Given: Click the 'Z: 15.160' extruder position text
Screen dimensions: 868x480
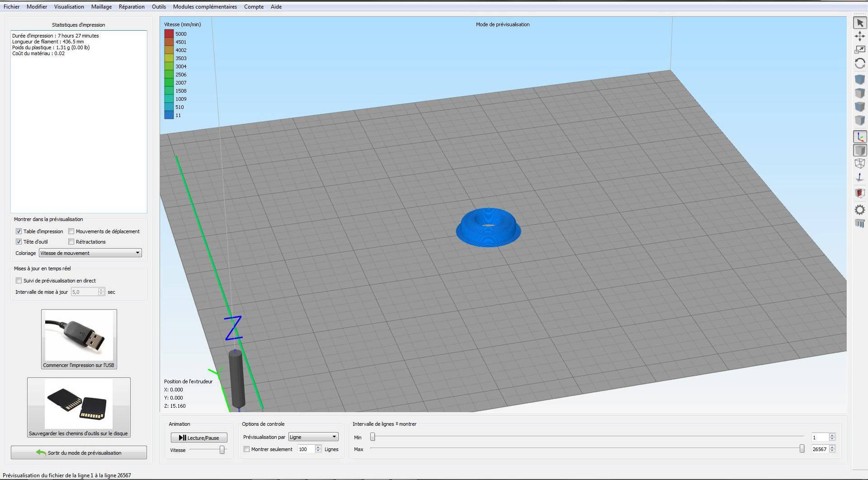Looking at the screenshot, I should click(x=175, y=406).
